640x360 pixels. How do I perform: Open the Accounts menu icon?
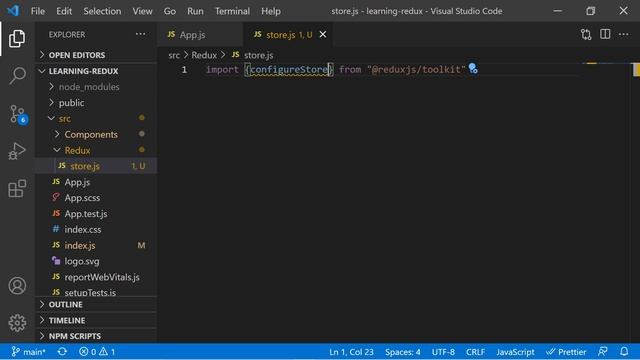coord(17,285)
